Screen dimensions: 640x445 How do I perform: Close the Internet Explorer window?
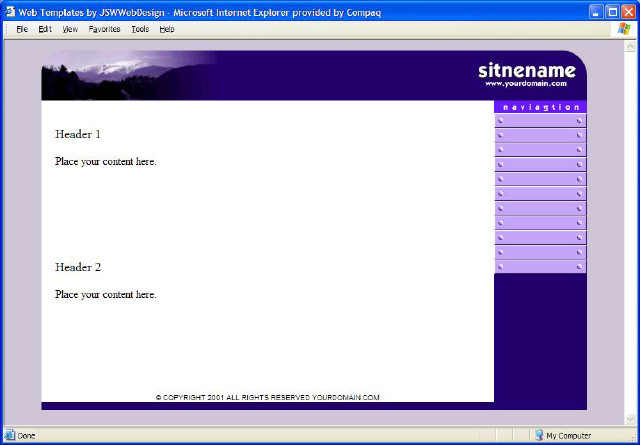point(629,10)
